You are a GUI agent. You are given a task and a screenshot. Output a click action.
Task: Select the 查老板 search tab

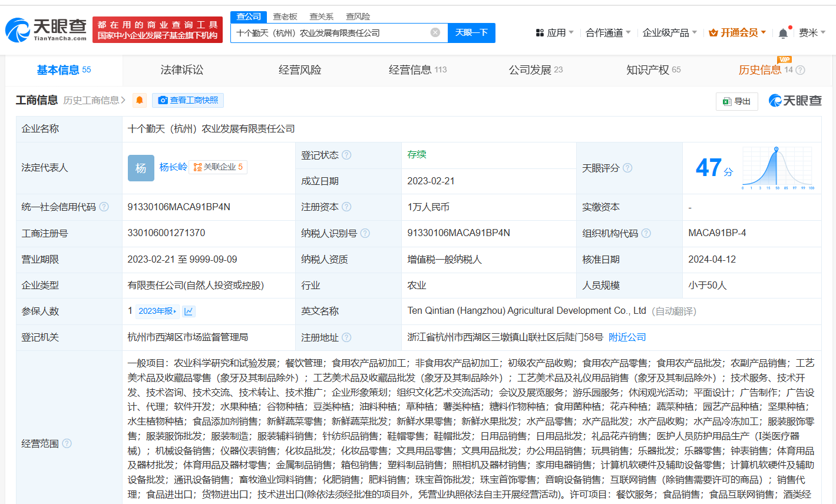point(285,16)
